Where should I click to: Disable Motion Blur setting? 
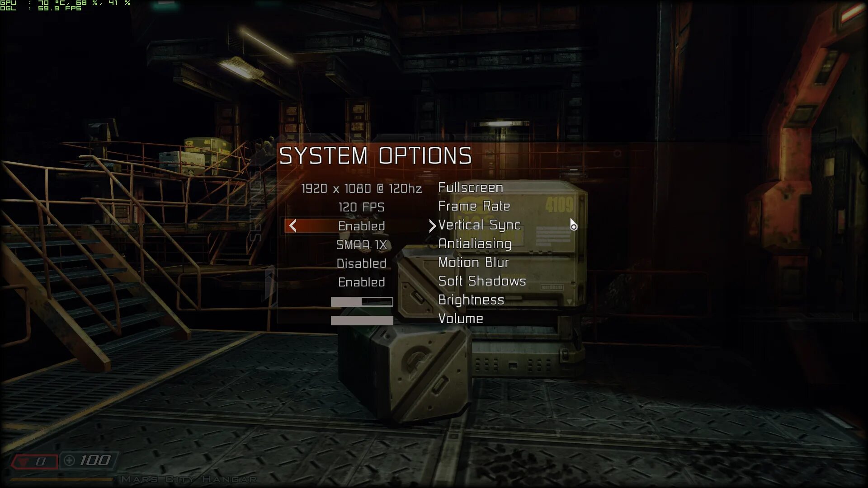pos(361,263)
